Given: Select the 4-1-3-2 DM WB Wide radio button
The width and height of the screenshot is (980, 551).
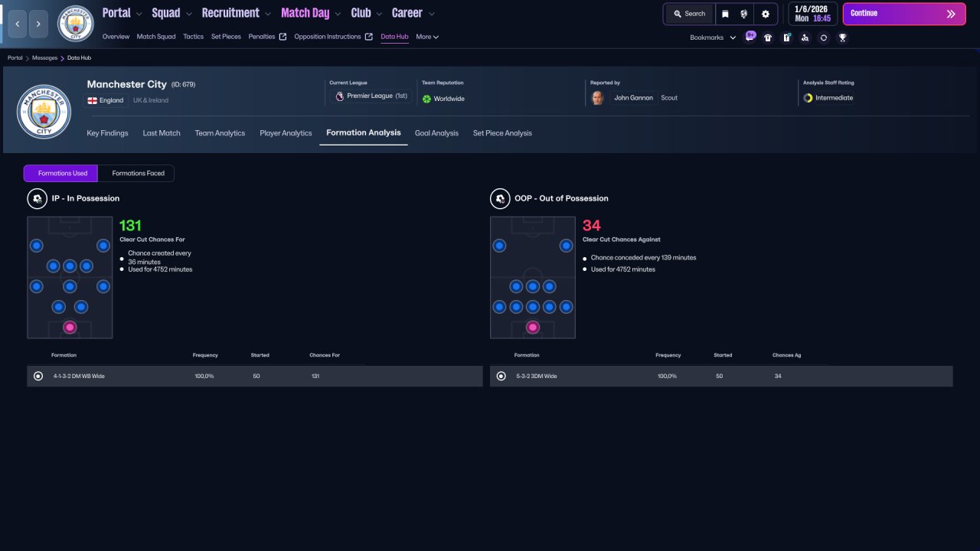Looking at the screenshot, I should click(38, 377).
